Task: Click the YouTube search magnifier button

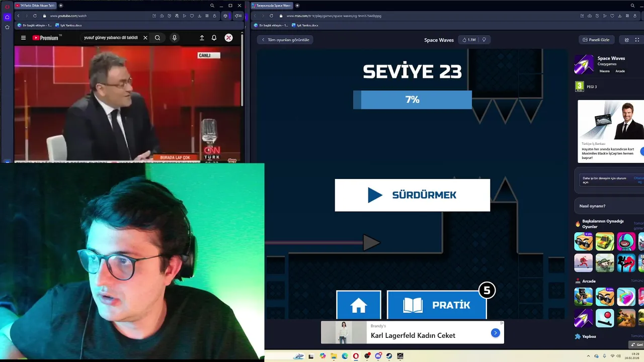Action: click(x=157, y=38)
